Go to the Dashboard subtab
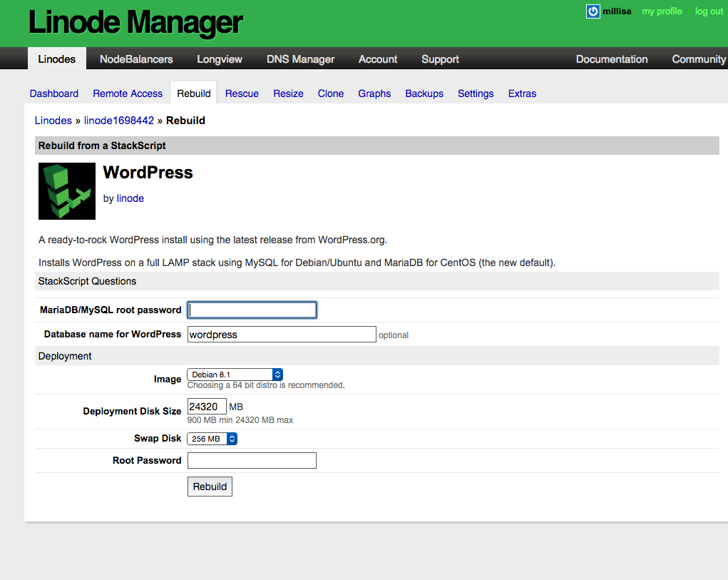728x580 pixels. tap(54, 93)
